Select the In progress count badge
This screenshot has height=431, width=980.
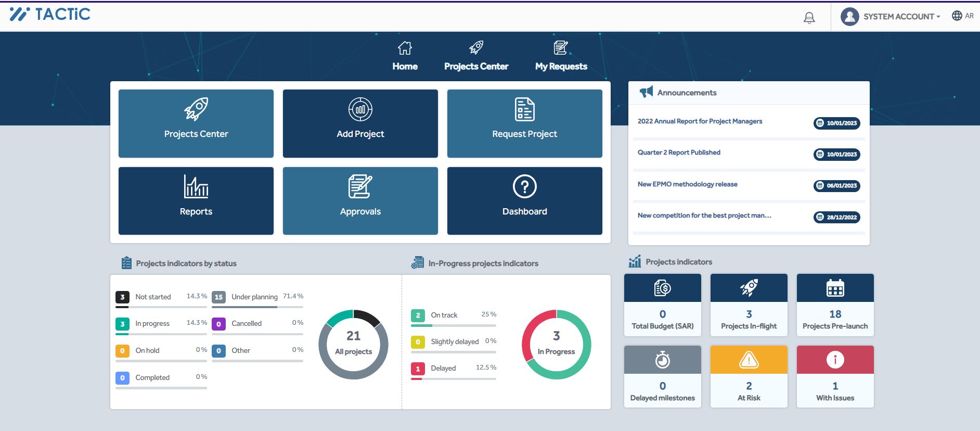pos(122,324)
